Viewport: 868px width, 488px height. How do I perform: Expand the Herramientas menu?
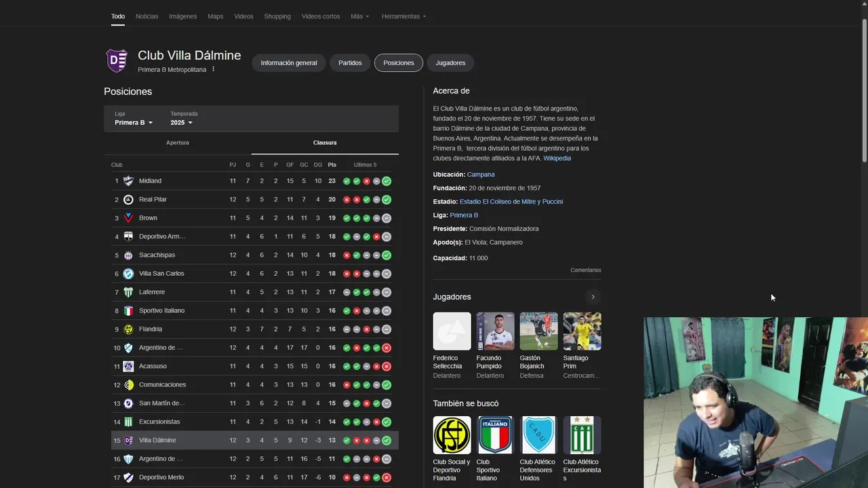(404, 16)
